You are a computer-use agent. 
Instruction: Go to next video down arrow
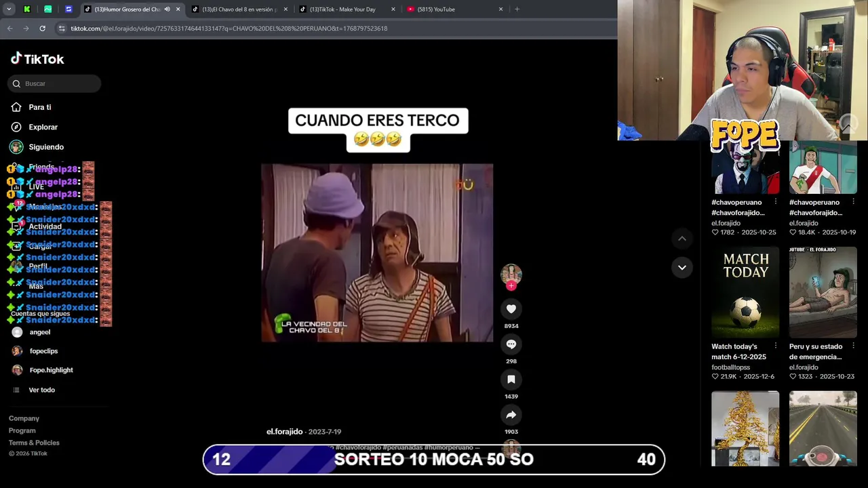(x=682, y=267)
